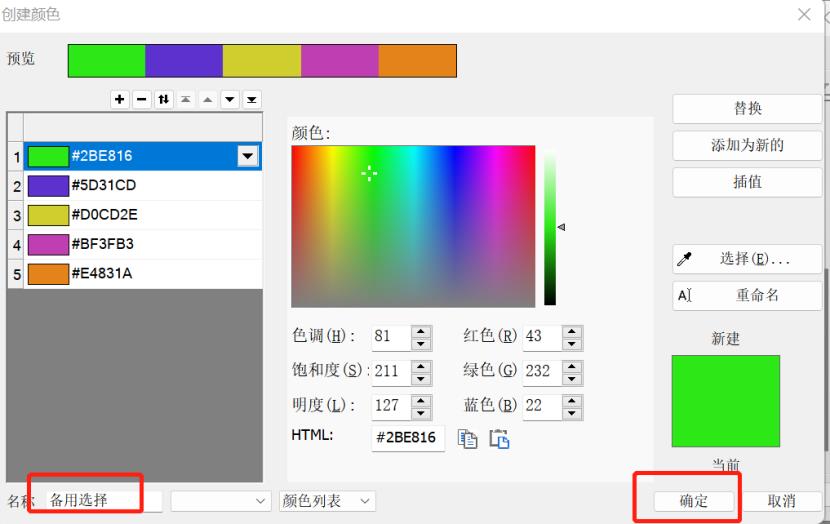Viewport: 830px width, 524px height.
Task: Pick a hue in the color spectrum field
Action: tap(413, 226)
